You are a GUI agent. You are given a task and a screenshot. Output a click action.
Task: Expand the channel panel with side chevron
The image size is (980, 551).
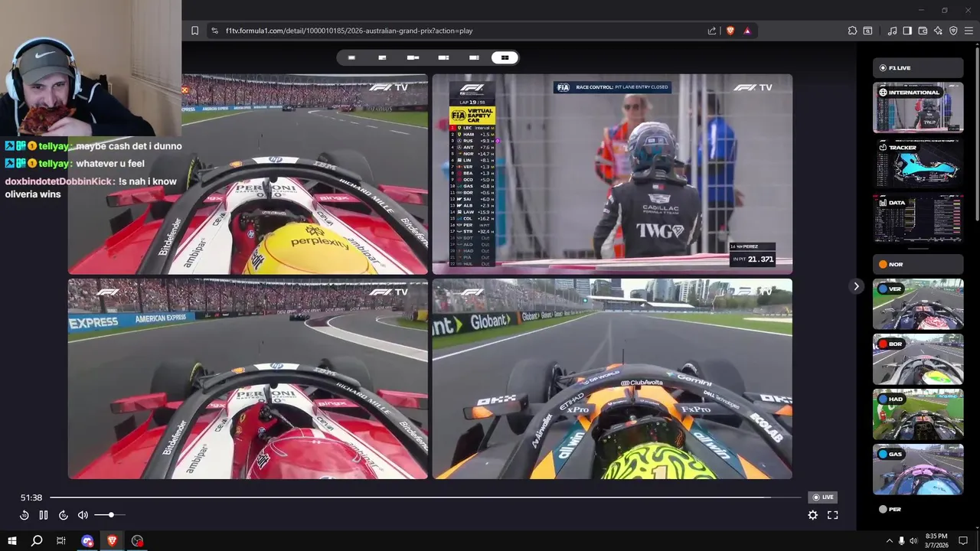pos(856,286)
